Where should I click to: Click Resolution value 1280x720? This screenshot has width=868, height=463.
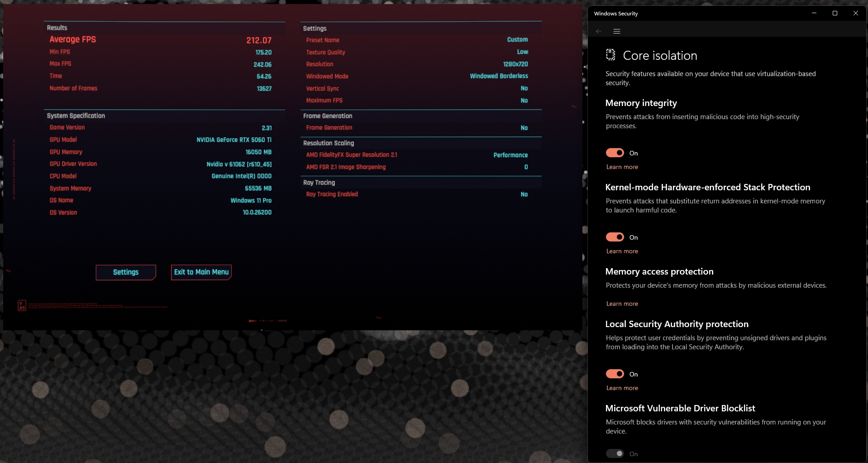tap(515, 64)
